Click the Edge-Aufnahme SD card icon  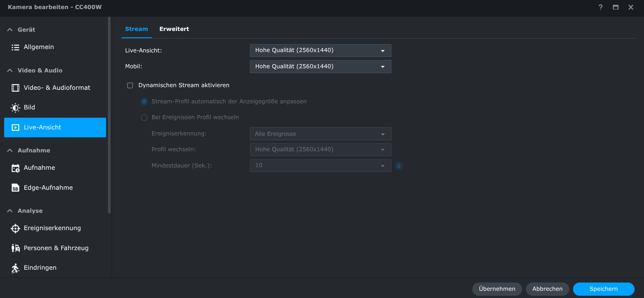coord(15,188)
